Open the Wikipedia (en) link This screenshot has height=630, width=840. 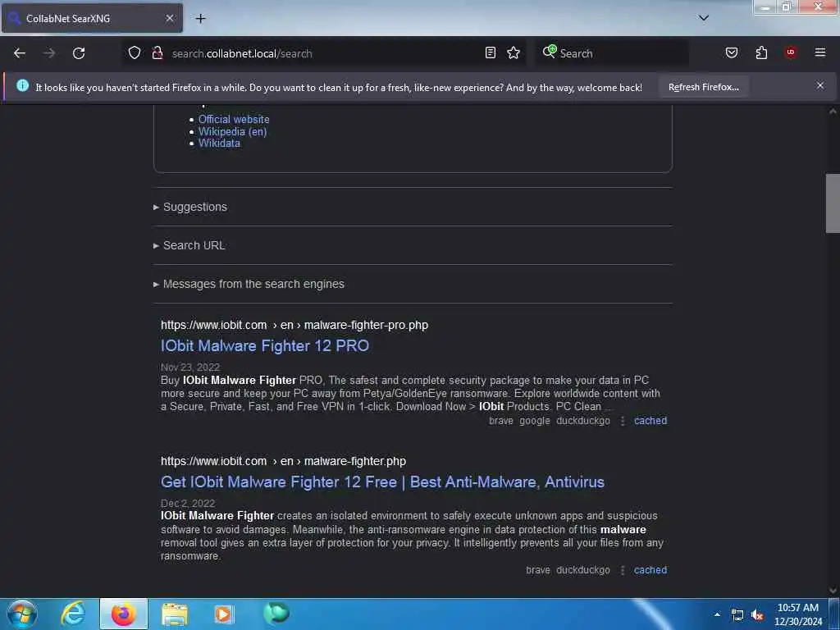tap(232, 132)
